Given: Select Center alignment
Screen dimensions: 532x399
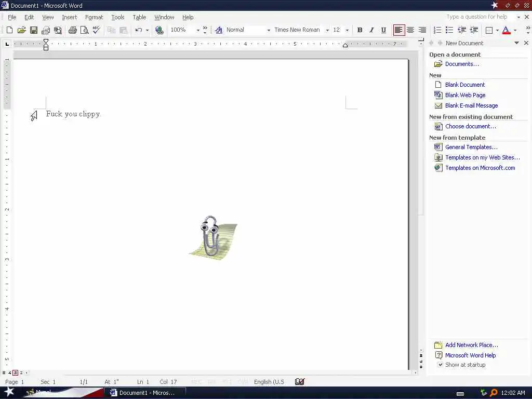Looking at the screenshot, I should click(410, 30).
